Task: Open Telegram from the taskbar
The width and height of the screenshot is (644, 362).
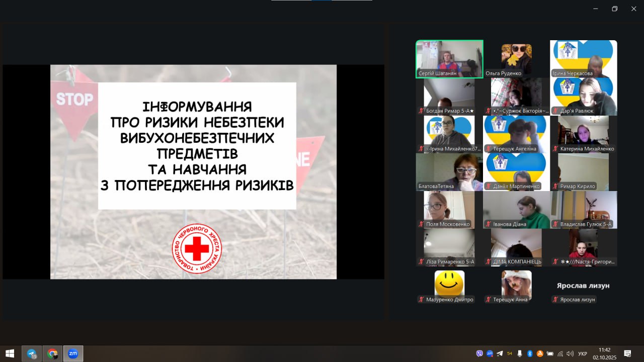Action: 32,353
